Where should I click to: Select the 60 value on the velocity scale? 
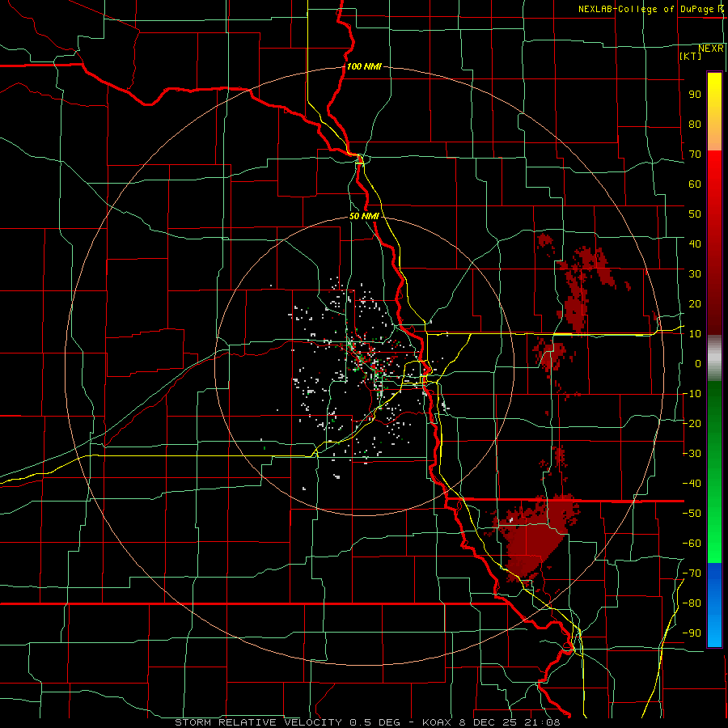695,184
